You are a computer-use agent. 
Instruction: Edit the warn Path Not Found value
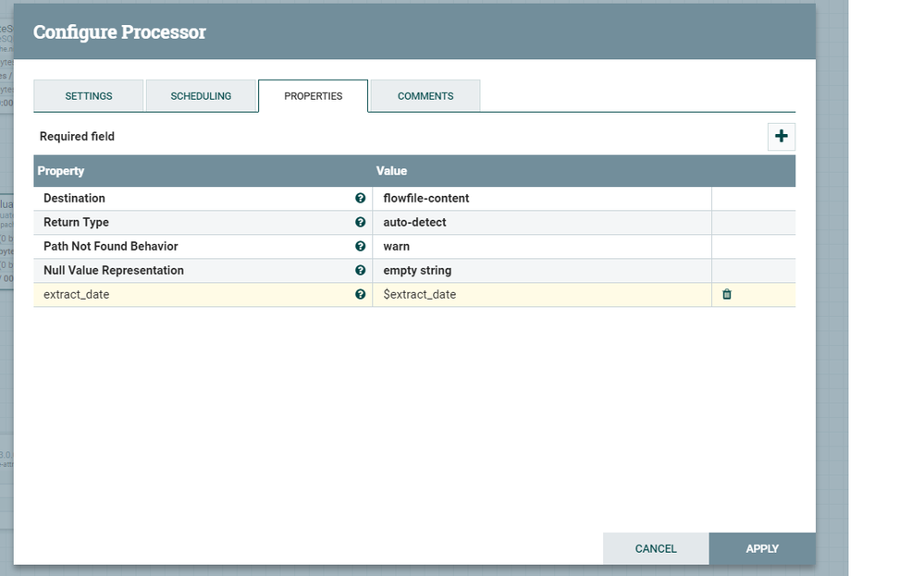click(542, 246)
